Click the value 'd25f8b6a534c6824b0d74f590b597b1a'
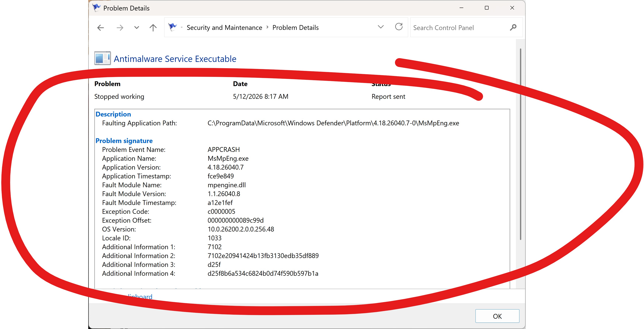This screenshot has width=644, height=329. (x=263, y=273)
